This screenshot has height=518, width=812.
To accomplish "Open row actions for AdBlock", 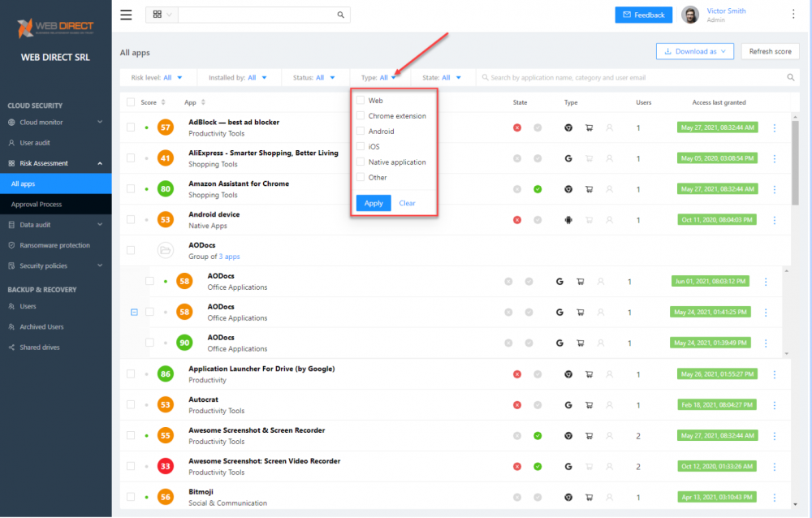I will click(x=775, y=127).
